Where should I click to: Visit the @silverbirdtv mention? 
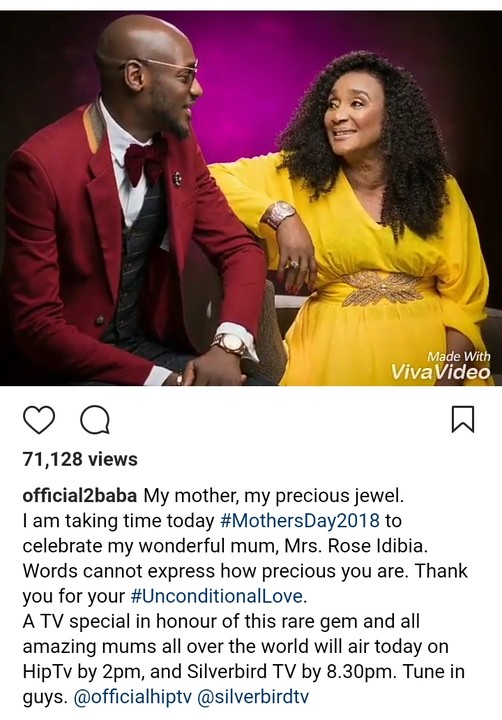(253, 697)
